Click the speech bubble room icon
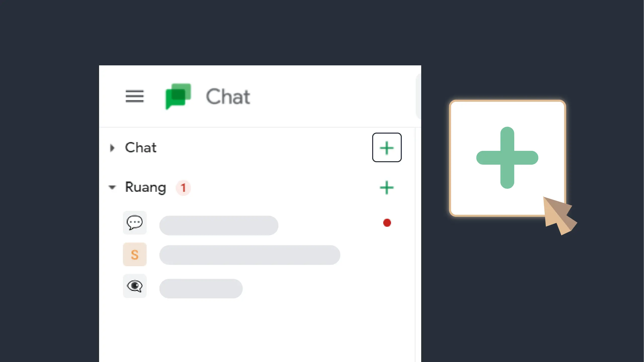Viewport: 644px width, 362px height. 135,223
